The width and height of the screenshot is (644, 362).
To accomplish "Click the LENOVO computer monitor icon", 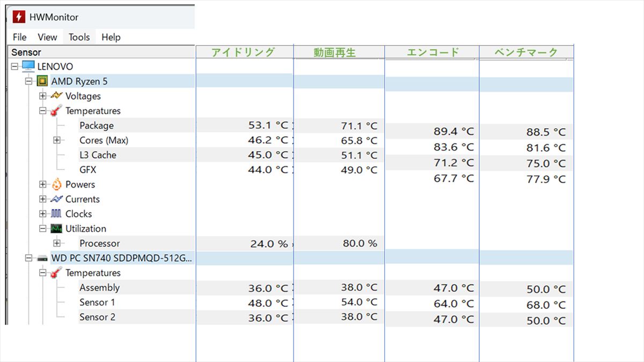I will [x=28, y=67].
